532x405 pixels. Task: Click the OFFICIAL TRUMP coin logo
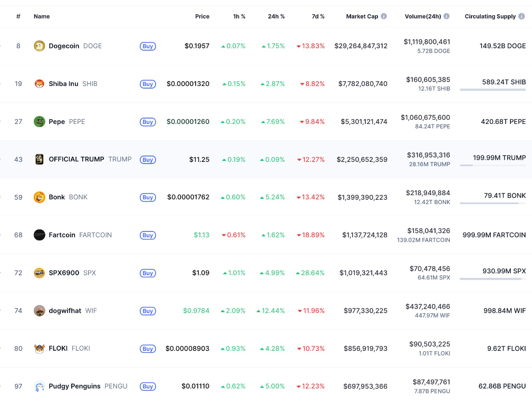coord(40,159)
